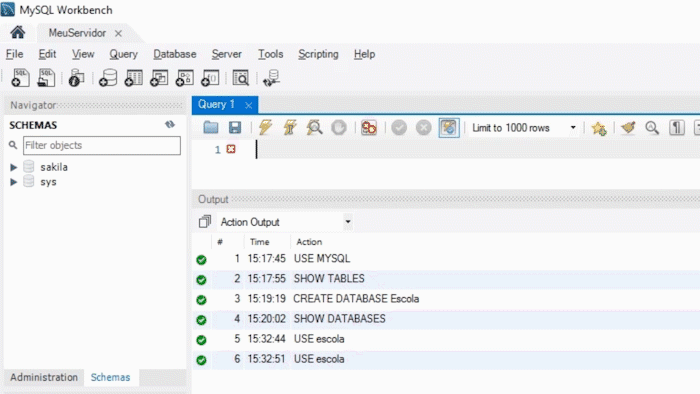The image size is (700, 394).
Task: Open script file in query editor
Action: (211, 128)
